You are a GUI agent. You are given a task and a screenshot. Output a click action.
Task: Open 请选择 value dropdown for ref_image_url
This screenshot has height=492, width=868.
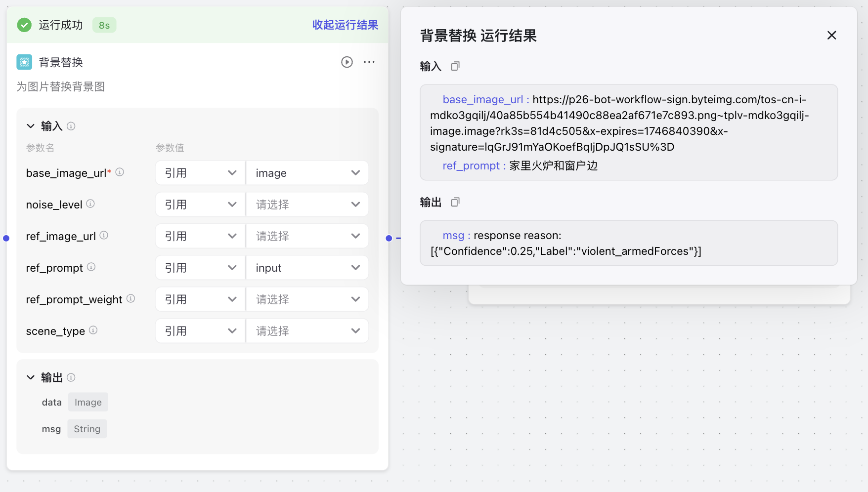pos(307,236)
